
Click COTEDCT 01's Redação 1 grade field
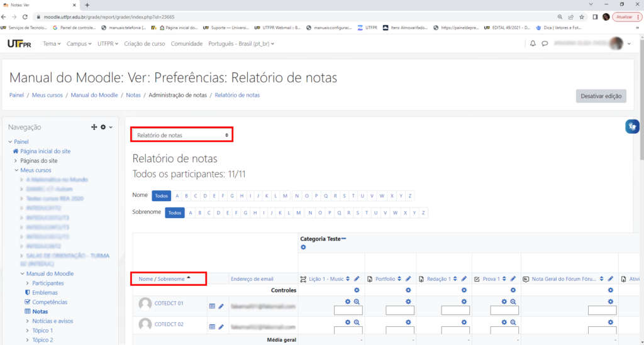pos(455,310)
